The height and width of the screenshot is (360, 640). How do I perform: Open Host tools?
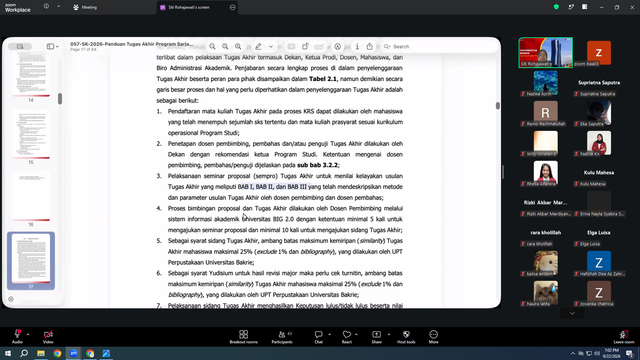(406, 336)
